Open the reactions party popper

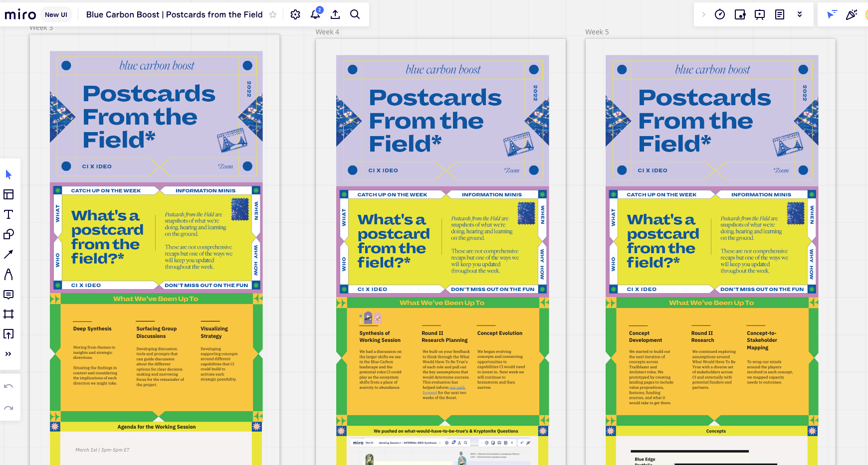tap(851, 14)
